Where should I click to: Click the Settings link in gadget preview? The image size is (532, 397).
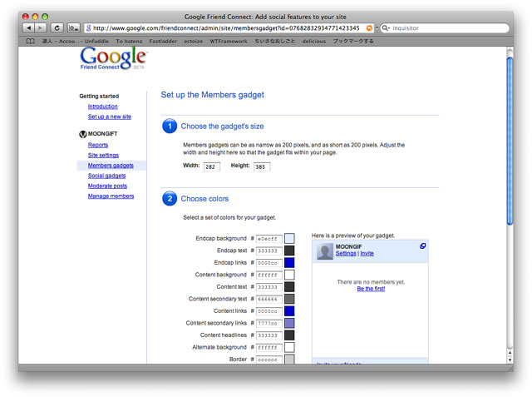[x=346, y=253]
